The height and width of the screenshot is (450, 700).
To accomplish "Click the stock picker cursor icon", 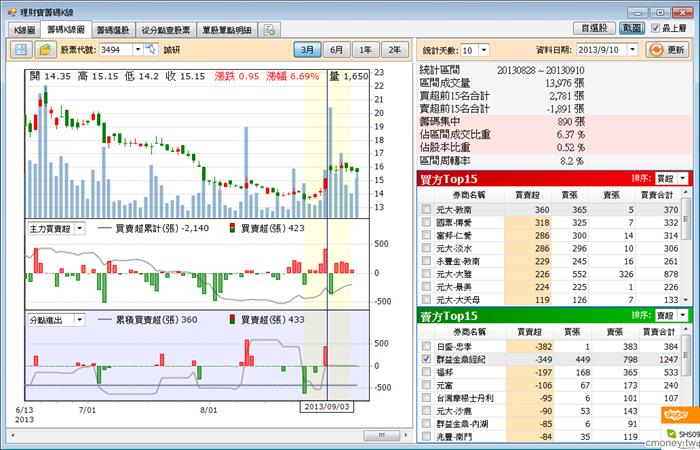I will coord(151,50).
